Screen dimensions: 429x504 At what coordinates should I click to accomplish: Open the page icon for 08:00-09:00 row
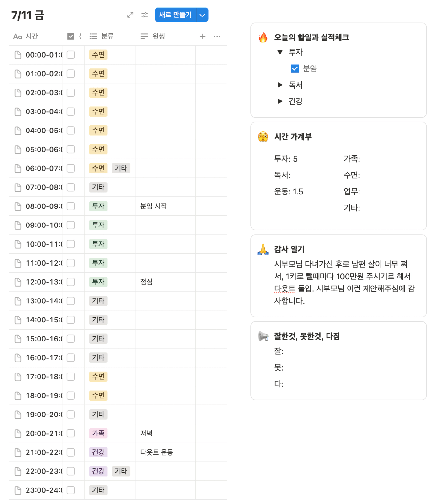pos(18,206)
